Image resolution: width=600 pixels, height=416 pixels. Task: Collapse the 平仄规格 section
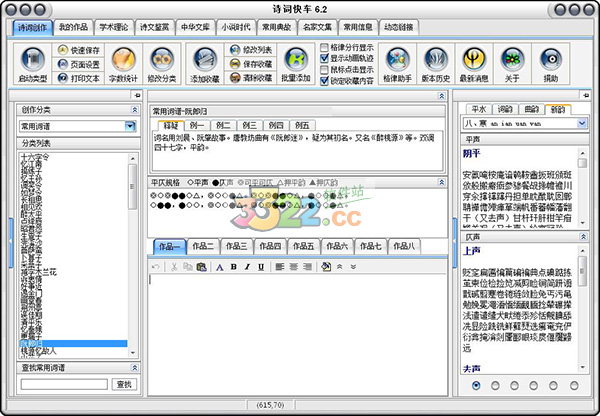coord(441,183)
